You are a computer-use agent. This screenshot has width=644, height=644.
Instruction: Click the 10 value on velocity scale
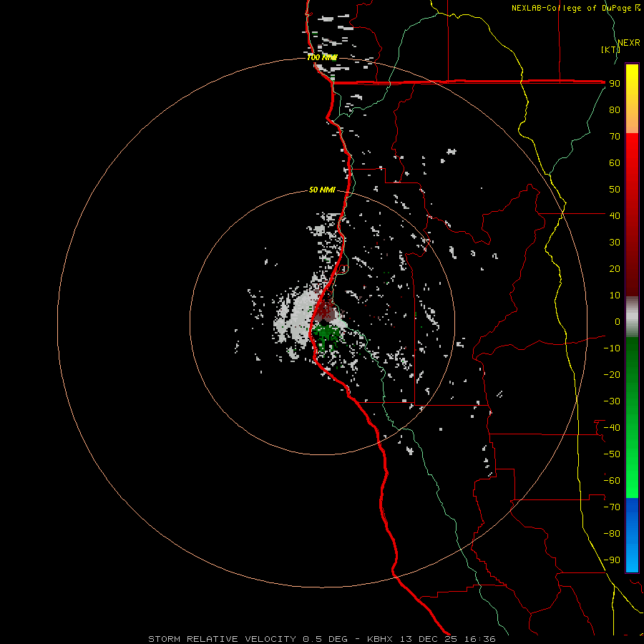pyautogui.click(x=615, y=296)
